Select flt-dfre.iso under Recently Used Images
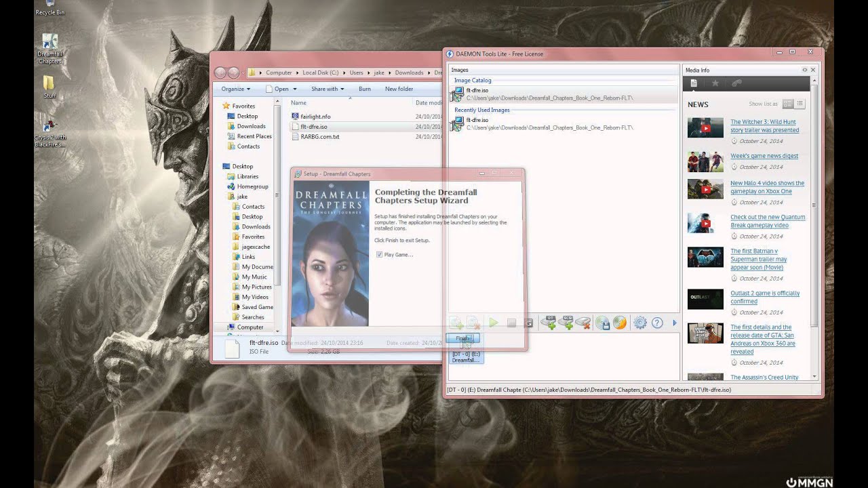Viewport: 868px width, 488px height. pyautogui.click(x=563, y=124)
